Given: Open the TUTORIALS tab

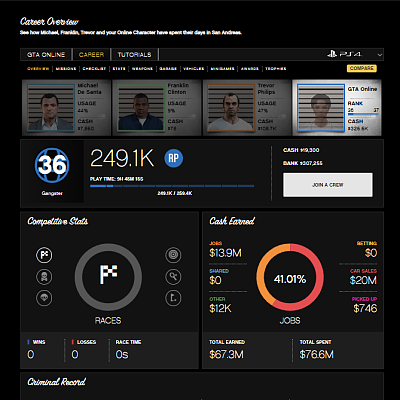Looking at the screenshot, I should point(134,55).
